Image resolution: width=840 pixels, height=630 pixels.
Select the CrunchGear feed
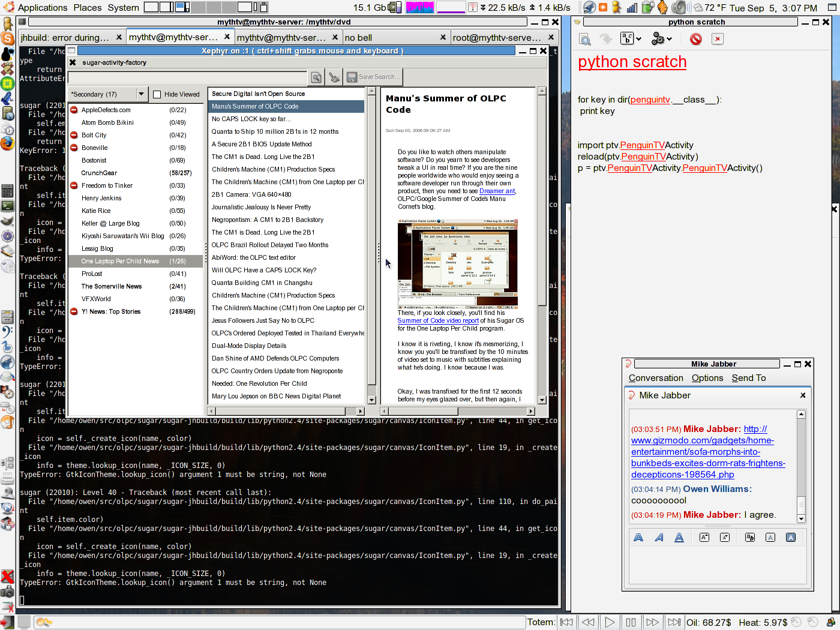point(136,173)
